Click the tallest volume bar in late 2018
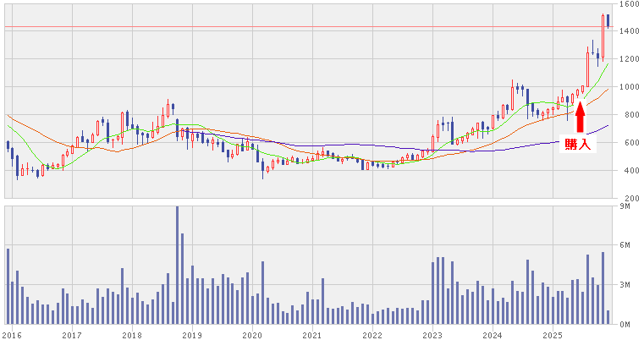Viewport: 644px width, 340px height. pos(177,266)
